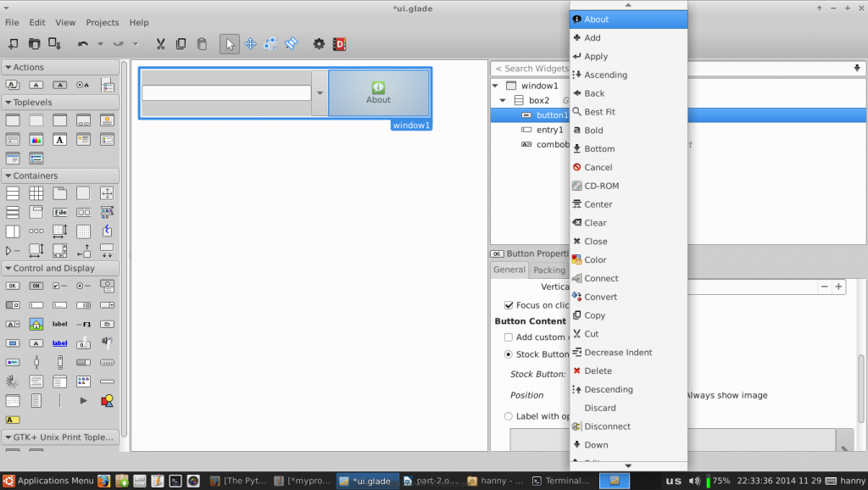The width and height of the screenshot is (868, 490).
Task: Choose Close from the stock item list
Action: [597, 241]
